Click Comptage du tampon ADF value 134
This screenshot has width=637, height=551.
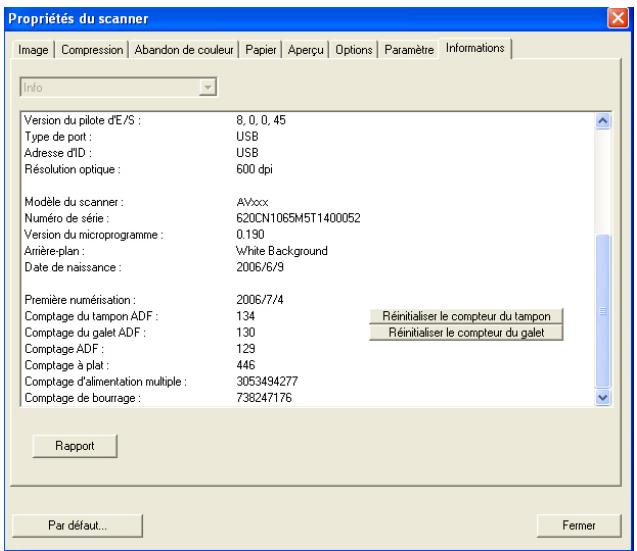[245, 316]
